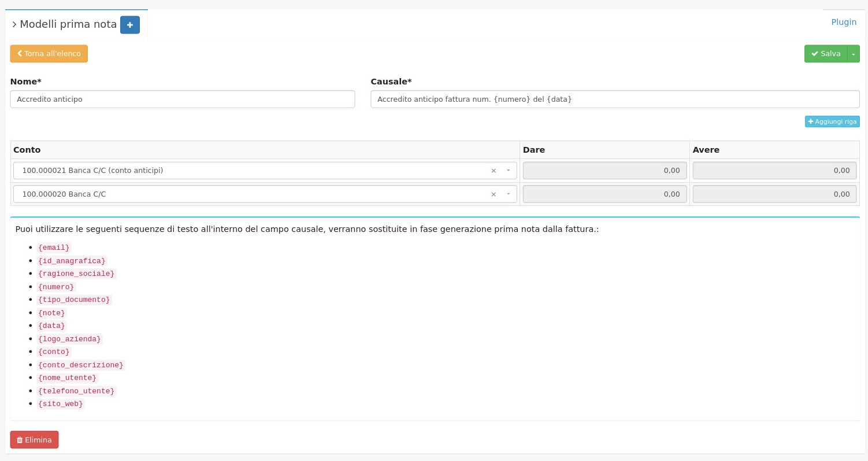Save the template with the Salva button
The width and height of the screenshot is (868, 461).
coord(825,54)
